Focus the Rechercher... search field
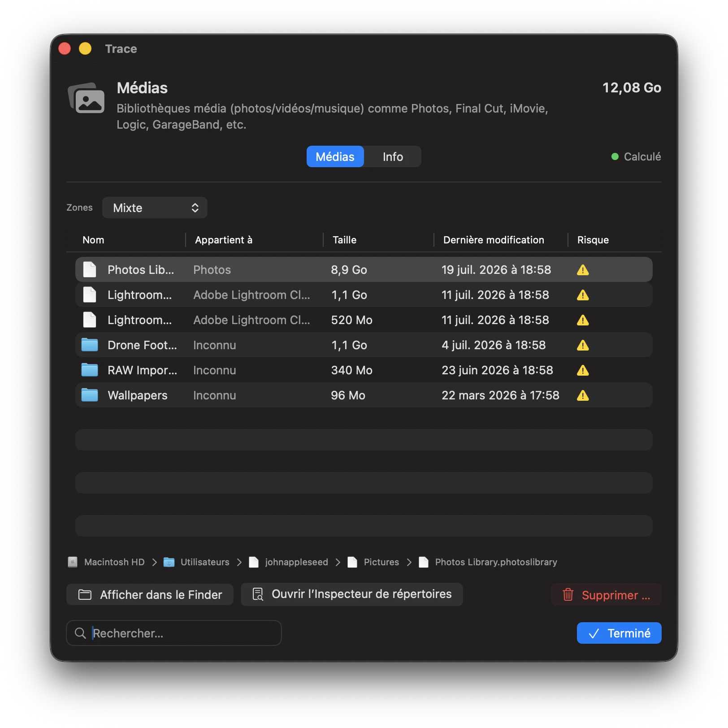728x728 pixels. (174, 633)
